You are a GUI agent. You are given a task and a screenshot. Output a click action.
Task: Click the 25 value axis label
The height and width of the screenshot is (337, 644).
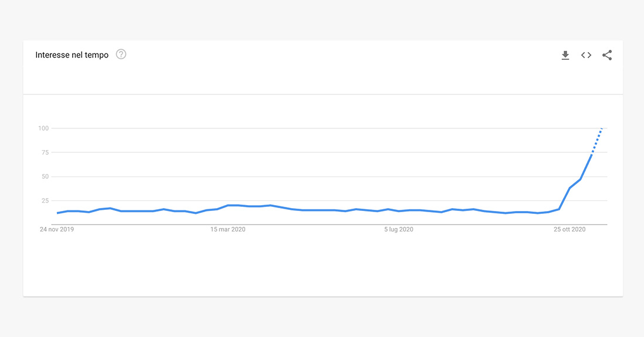click(45, 200)
